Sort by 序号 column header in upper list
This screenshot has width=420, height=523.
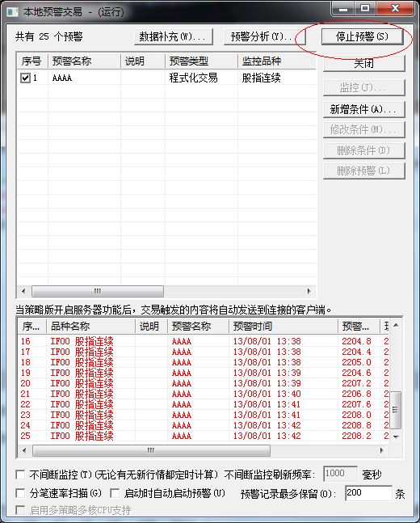tap(32, 61)
